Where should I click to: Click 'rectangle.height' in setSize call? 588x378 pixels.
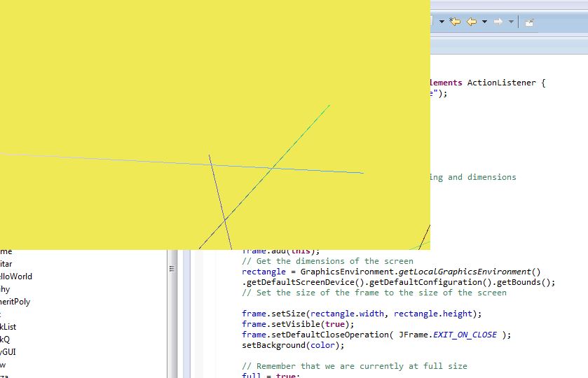(432, 314)
